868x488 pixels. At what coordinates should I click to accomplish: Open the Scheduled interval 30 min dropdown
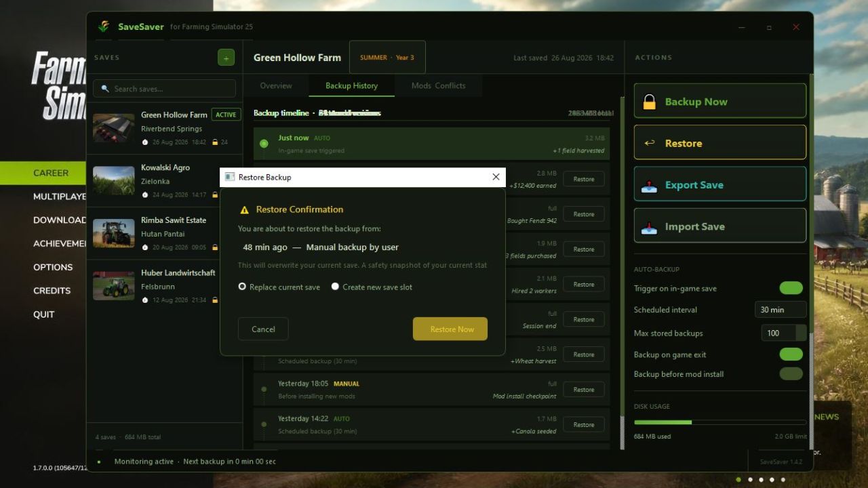pos(781,310)
